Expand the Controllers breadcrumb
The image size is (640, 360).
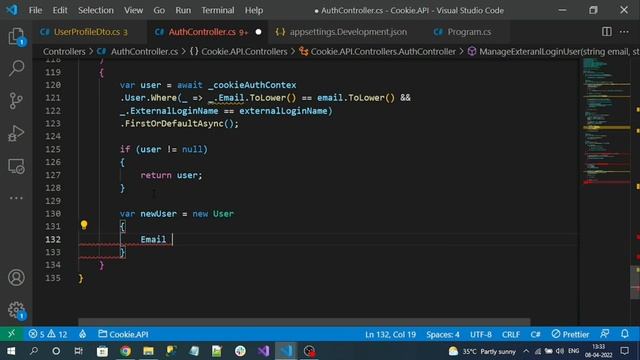pos(64,51)
